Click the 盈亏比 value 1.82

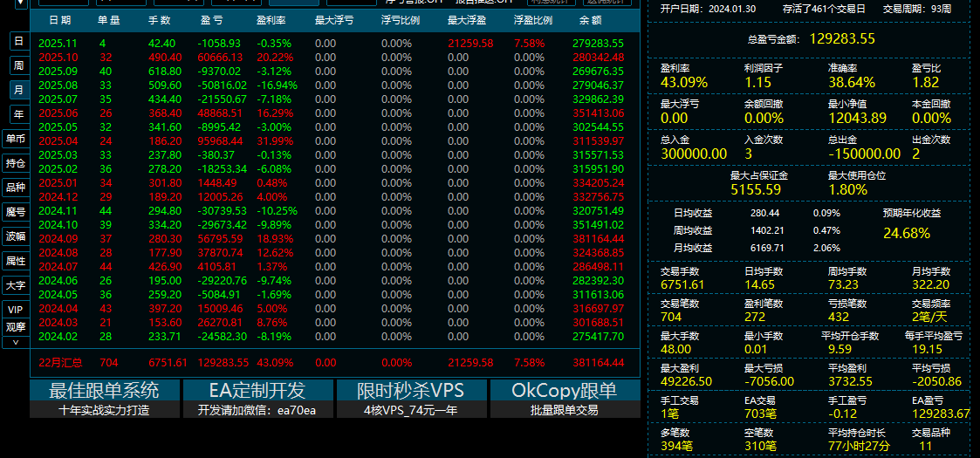click(x=926, y=83)
